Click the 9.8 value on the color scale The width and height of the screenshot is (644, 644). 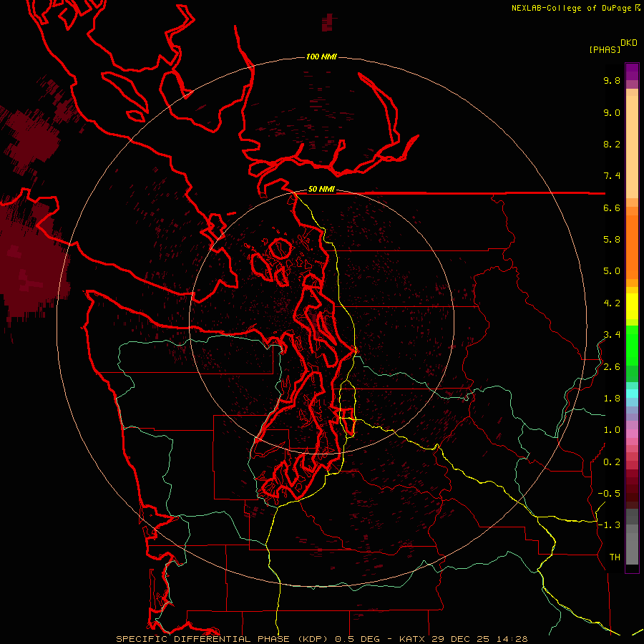coord(612,80)
